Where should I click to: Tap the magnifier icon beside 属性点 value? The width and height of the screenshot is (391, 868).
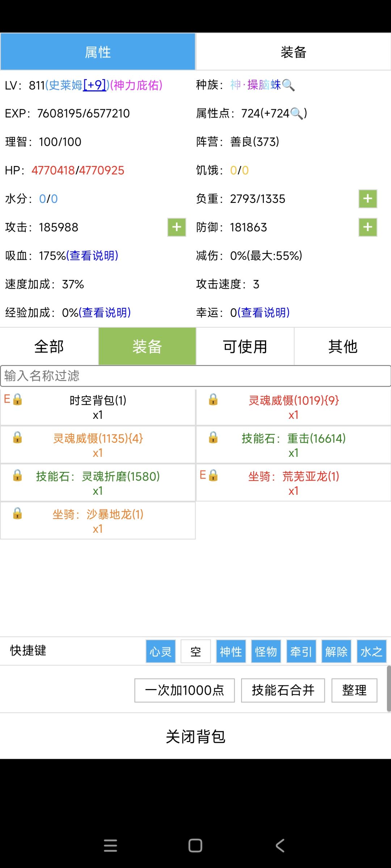pos(297,113)
